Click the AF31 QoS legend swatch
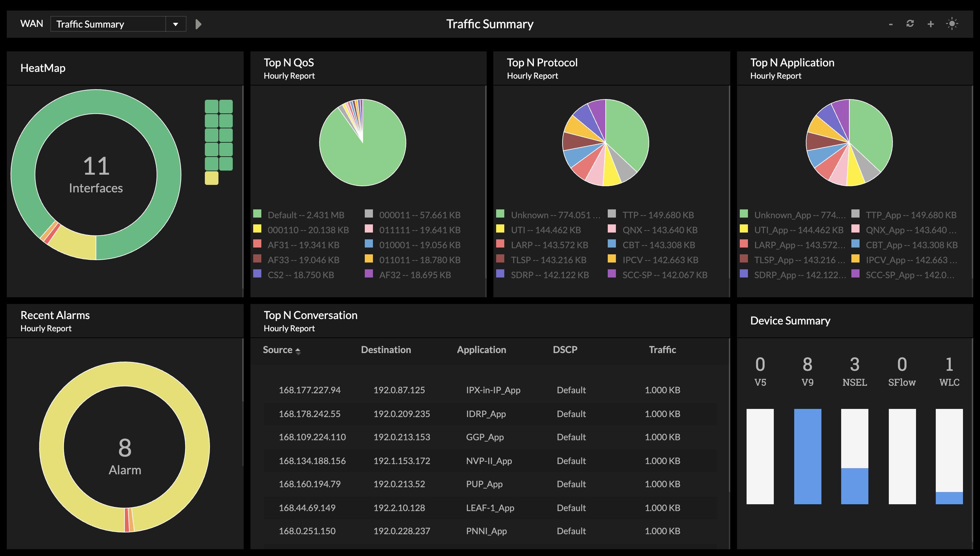The image size is (980, 556). coord(257,244)
